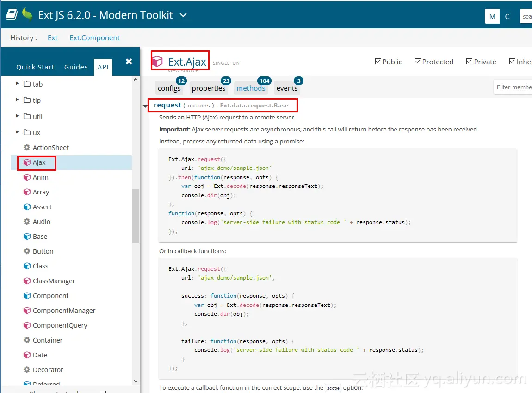This screenshot has width=532, height=393.
Task: Expand the ux folder
Action: pyautogui.click(x=17, y=132)
